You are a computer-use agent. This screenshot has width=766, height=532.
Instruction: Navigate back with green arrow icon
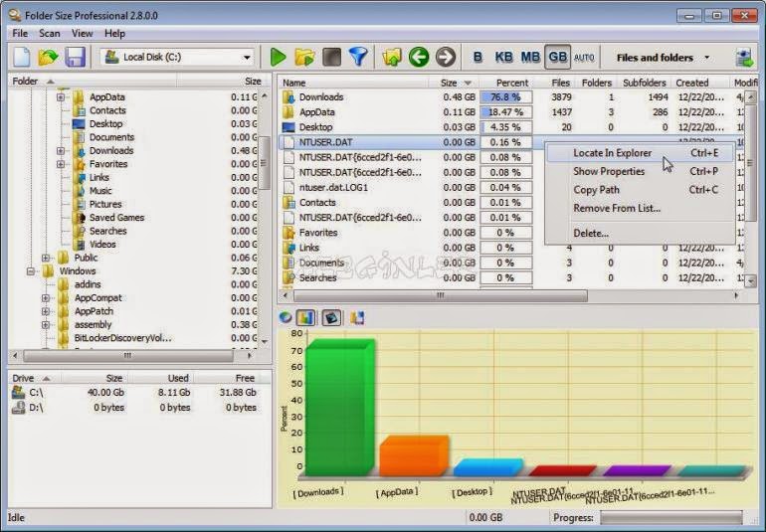(419, 57)
